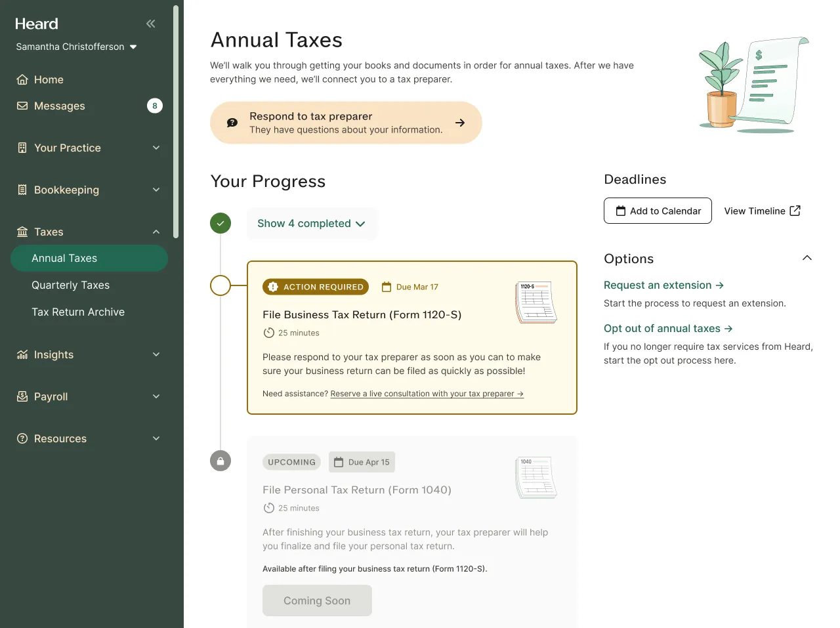This screenshot has height=628, width=840.
Task: Click the Form 1040 document thumbnail
Action: (537, 478)
